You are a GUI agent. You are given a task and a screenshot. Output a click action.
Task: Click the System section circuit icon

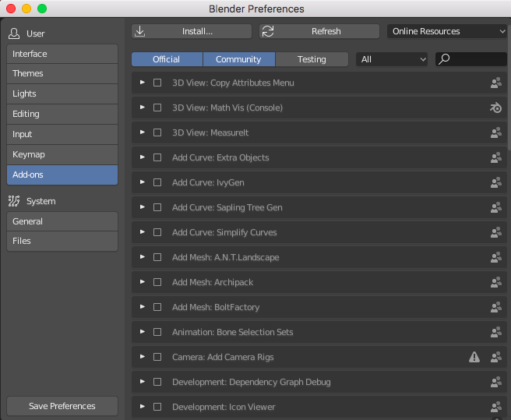coord(14,201)
